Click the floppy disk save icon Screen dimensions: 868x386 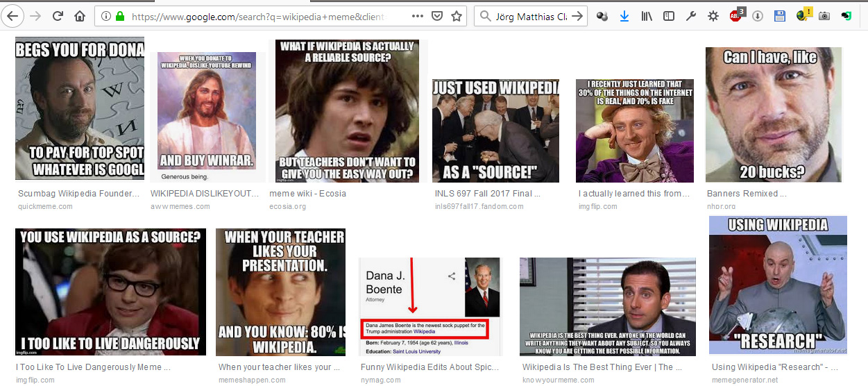(780, 16)
